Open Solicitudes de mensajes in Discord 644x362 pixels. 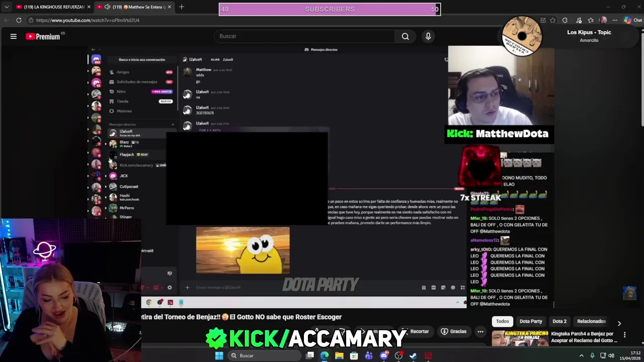pyautogui.click(x=141, y=81)
